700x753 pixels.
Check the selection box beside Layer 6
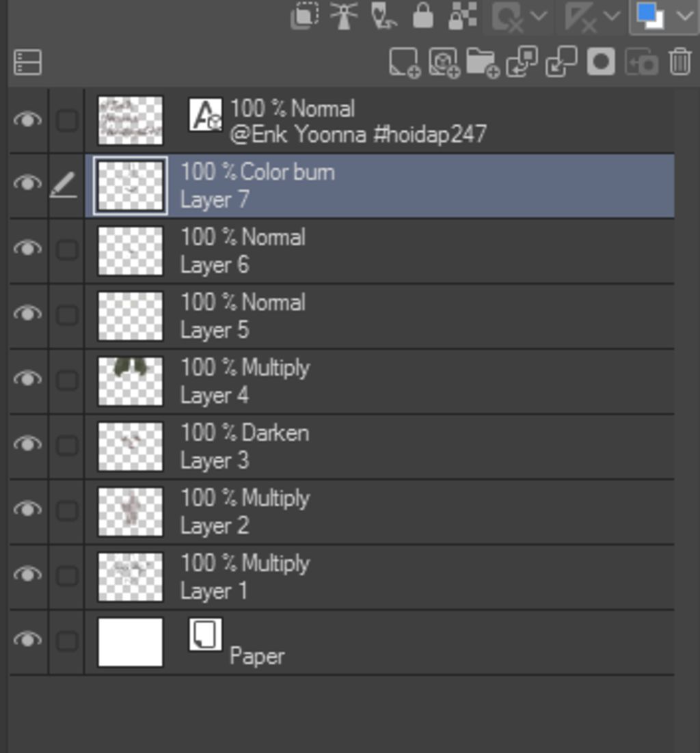click(67, 249)
